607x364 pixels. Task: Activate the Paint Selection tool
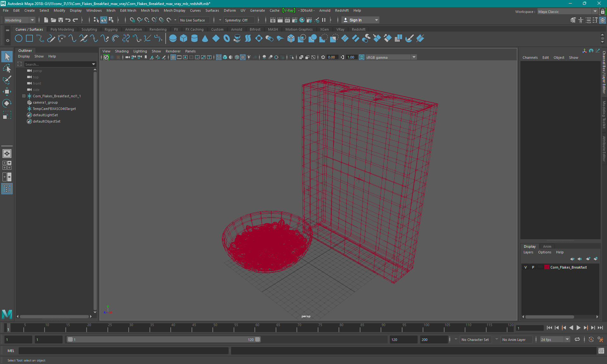pos(7,80)
